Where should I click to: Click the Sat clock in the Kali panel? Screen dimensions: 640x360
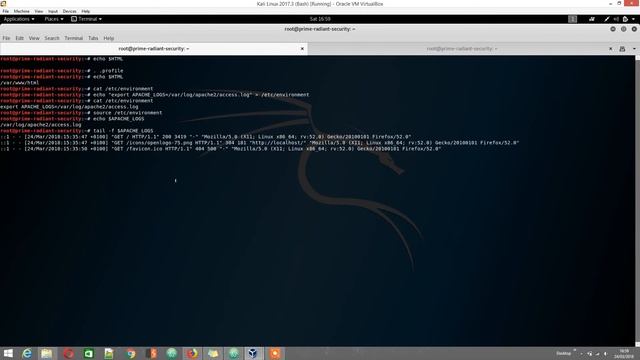320,19
